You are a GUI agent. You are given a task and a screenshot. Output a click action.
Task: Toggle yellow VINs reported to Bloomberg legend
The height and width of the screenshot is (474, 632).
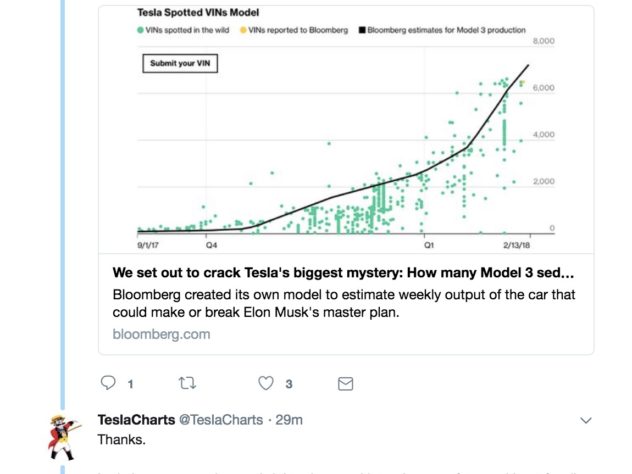pos(294,30)
